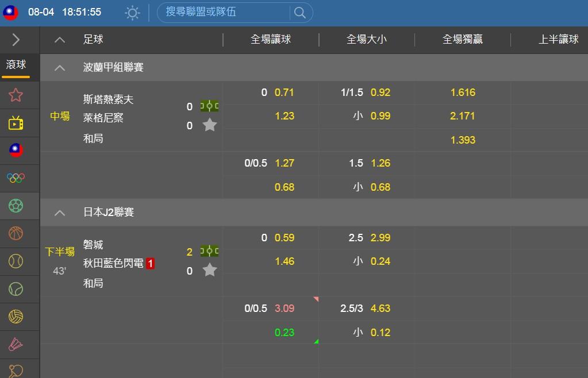Select over 2.5 odds 2.99
This screenshot has height=378, width=588.
coord(381,238)
